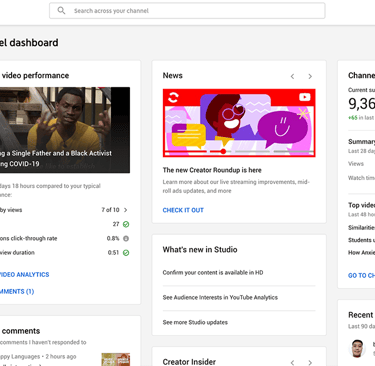Screen dimensions: 375x366
Task: Go to next News card arrow
Action: [310, 76]
